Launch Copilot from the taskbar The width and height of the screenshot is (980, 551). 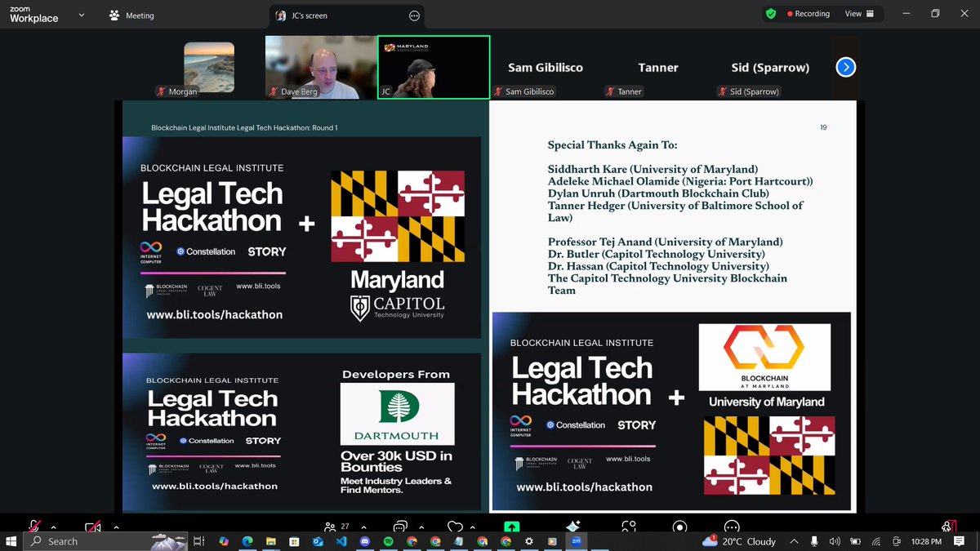pyautogui.click(x=224, y=541)
